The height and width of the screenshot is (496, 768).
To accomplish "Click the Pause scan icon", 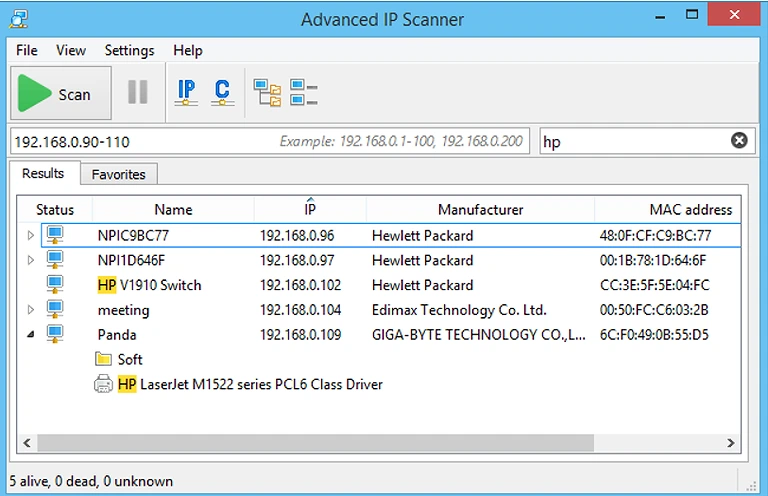I will pyautogui.click(x=138, y=92).
